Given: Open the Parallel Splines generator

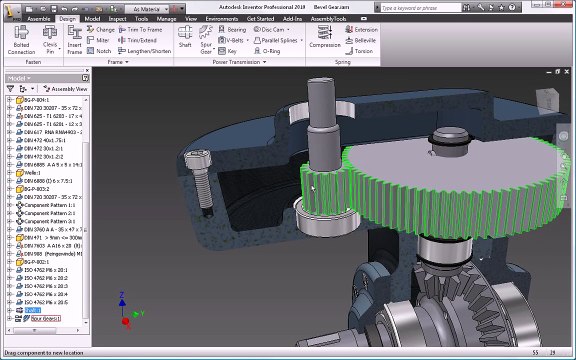Looking at the screenshot, I should coord(276,40).
